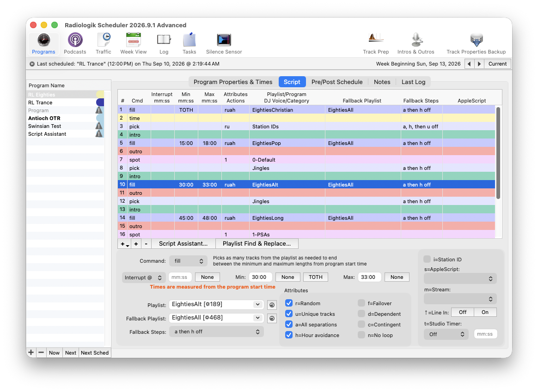The image size is (538, 392).
Task: Go to next week arrow
Action: [479, 64]
